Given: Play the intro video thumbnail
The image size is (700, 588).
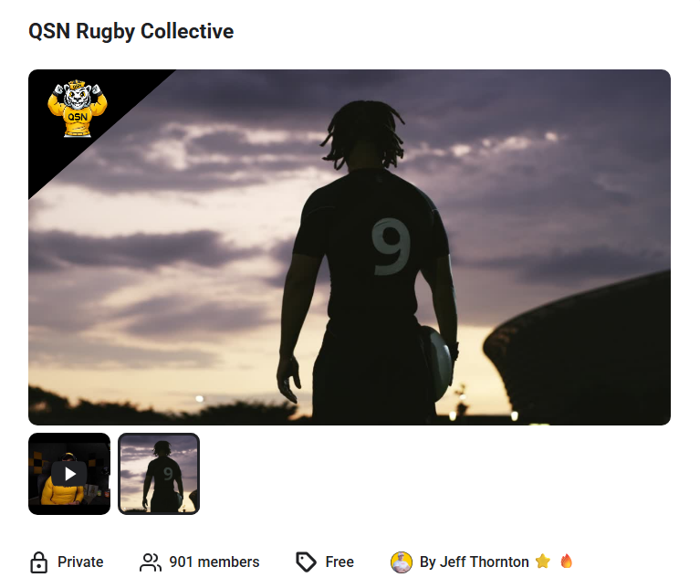Looking at the screenshot, I should tap(69, 474).
